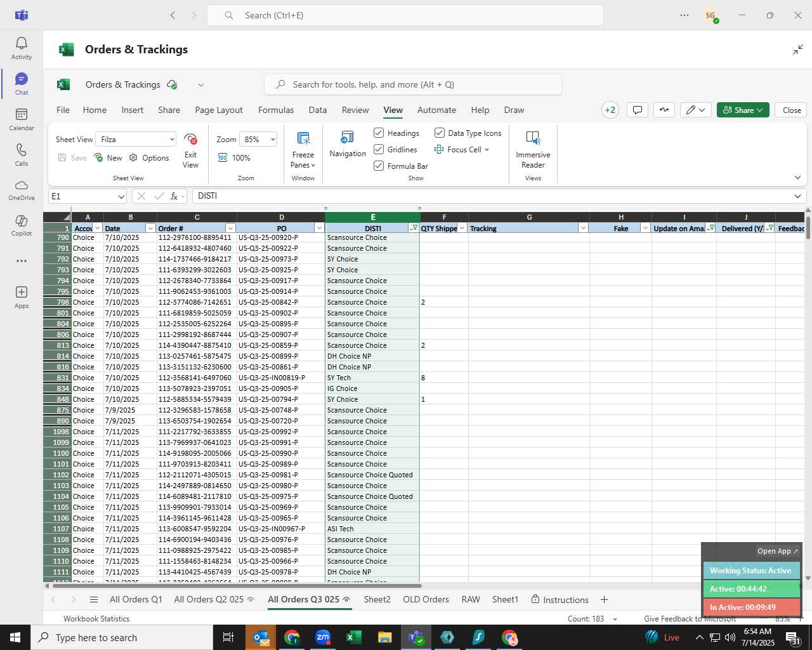The image size is (812, 650).
Task: Expand the Focus Cell dropdown
Action: 487,150
